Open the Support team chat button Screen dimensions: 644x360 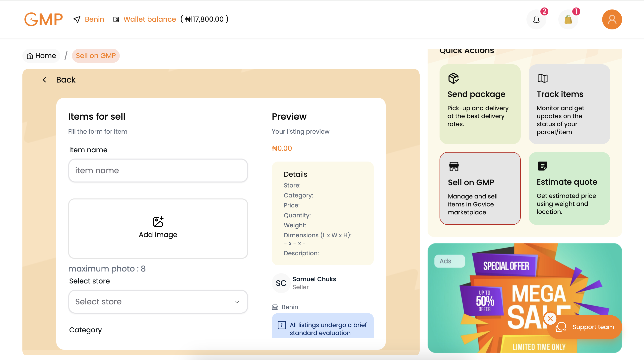click(585, 327)
